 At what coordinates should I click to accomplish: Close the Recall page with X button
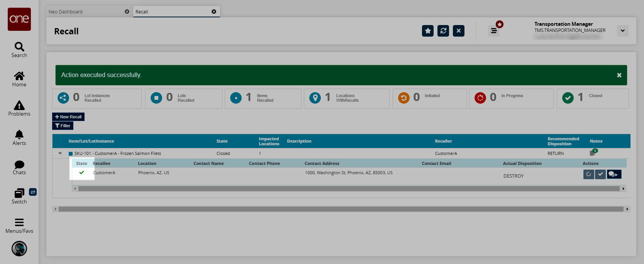(459, 31)
